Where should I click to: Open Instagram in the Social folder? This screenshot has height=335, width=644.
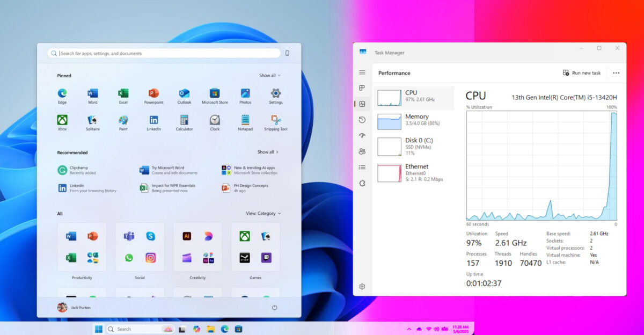click(x=151, y=258)
